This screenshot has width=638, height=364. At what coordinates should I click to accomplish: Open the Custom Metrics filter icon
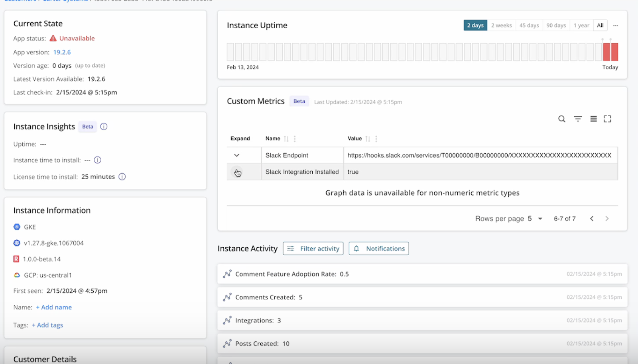coord(577,119)
